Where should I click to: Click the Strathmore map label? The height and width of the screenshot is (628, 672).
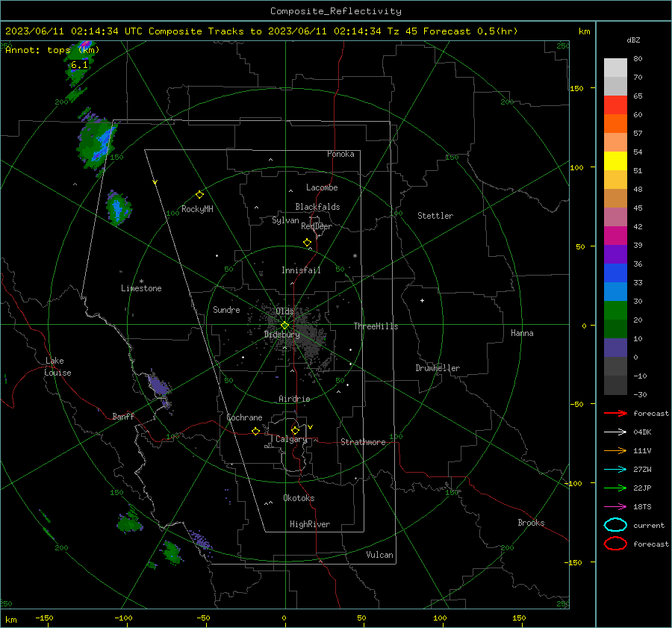[363, 442]
